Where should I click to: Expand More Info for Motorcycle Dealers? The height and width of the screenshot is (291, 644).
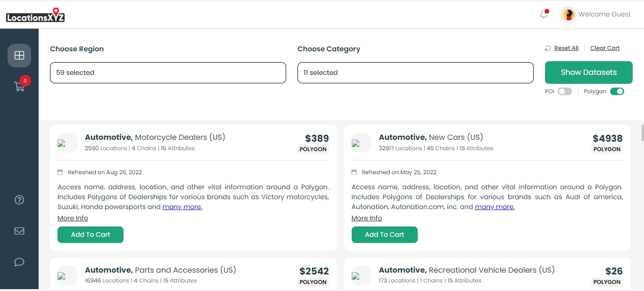[x=73, y=218]
